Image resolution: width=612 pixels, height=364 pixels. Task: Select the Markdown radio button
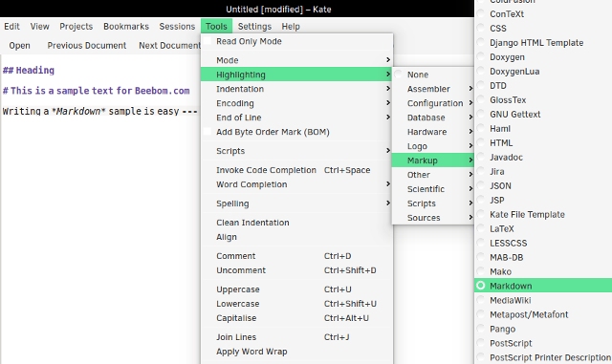[481, 286]
